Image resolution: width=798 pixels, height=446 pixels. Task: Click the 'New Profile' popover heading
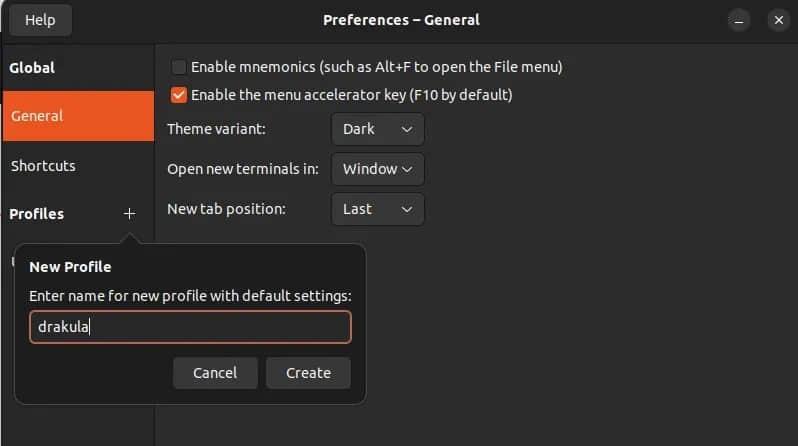[70, 267]
